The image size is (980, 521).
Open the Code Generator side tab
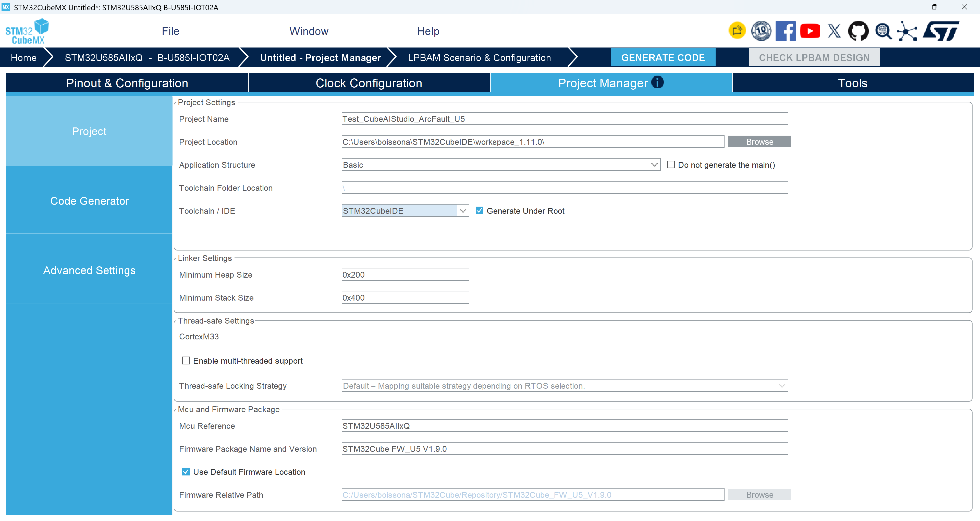(89, 201)
